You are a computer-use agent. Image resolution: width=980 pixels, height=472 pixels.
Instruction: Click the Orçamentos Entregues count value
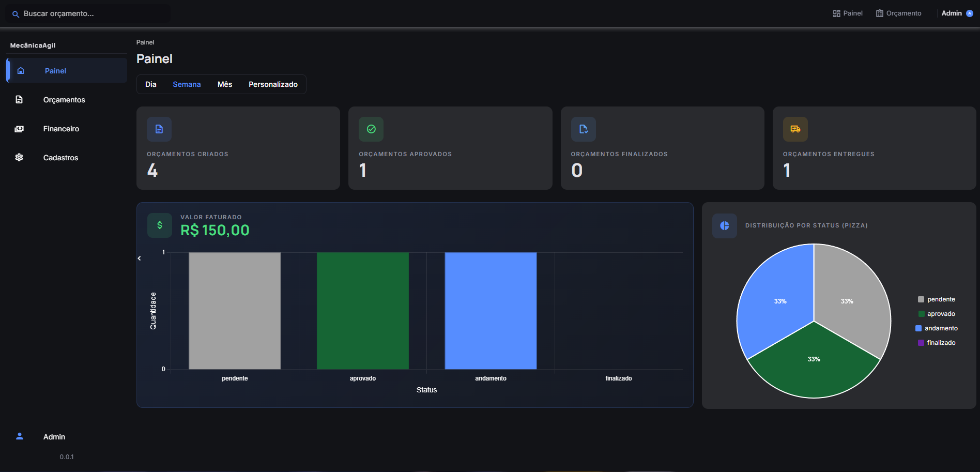pos(787,170)
